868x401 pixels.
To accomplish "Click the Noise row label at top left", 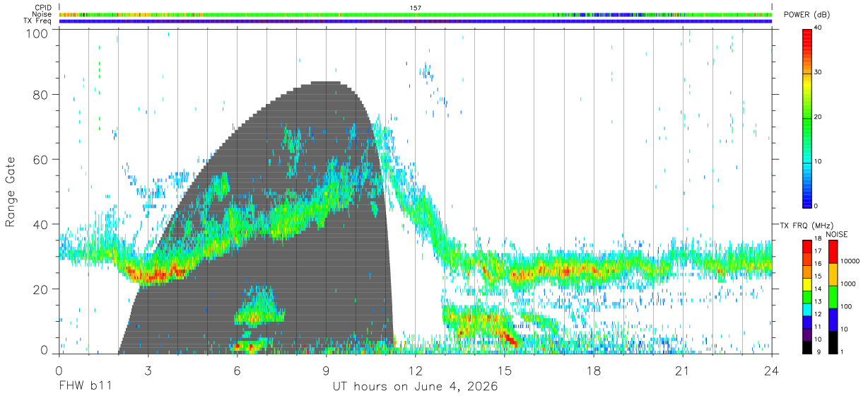I will (42, 14).
